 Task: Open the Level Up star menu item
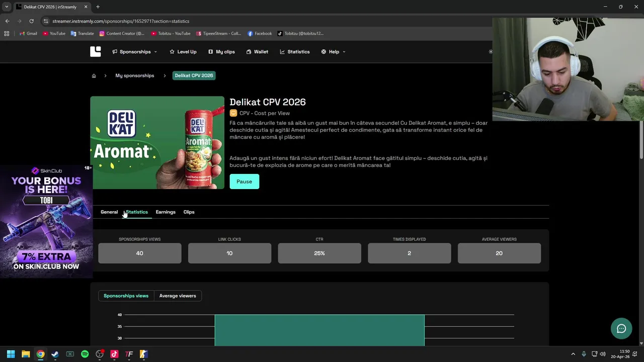[183, 52]
